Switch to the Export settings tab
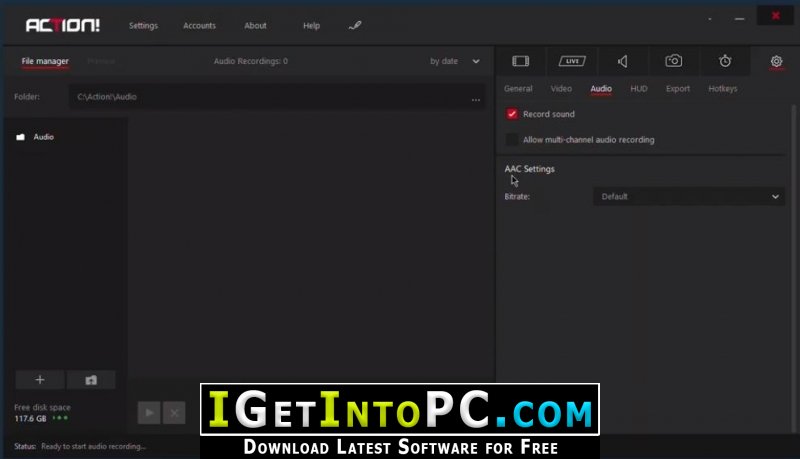Image resolution: width=800 pixels, height=459 pixels. point(678,89)
